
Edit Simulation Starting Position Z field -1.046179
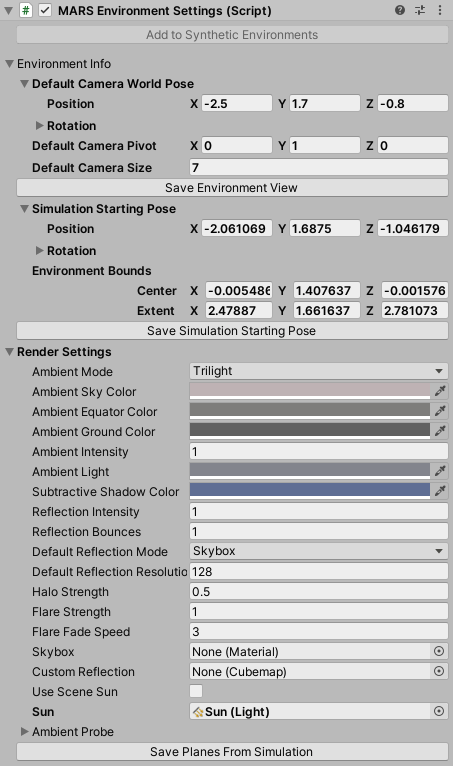click(412, 229)
